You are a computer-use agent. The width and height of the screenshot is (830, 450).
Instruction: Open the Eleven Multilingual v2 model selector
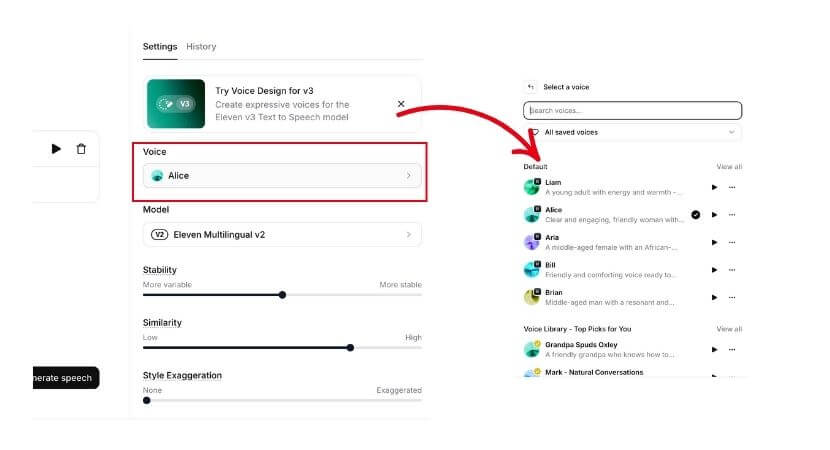(282, 235)
